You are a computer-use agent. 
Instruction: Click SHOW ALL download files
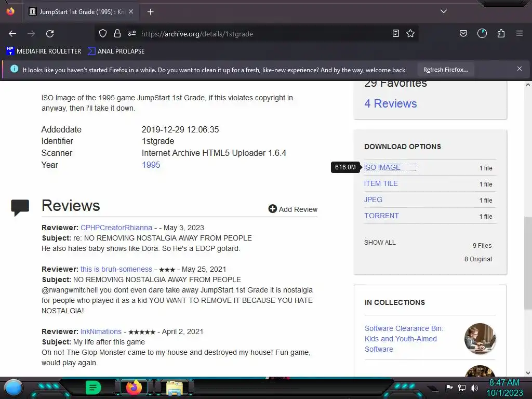pos(380,243)
